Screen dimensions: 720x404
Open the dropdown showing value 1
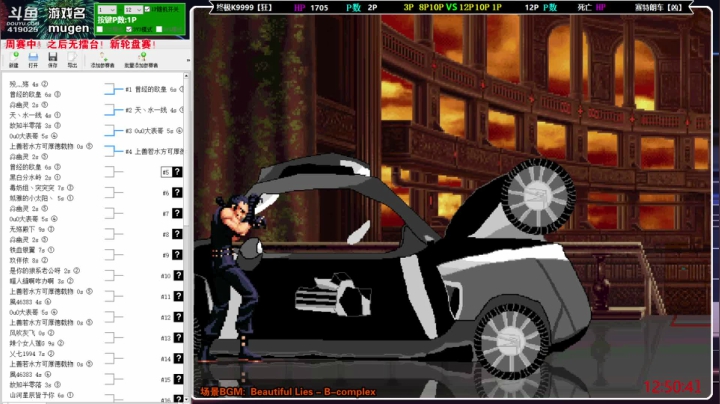pyautogui.click(x=107, y=10)
